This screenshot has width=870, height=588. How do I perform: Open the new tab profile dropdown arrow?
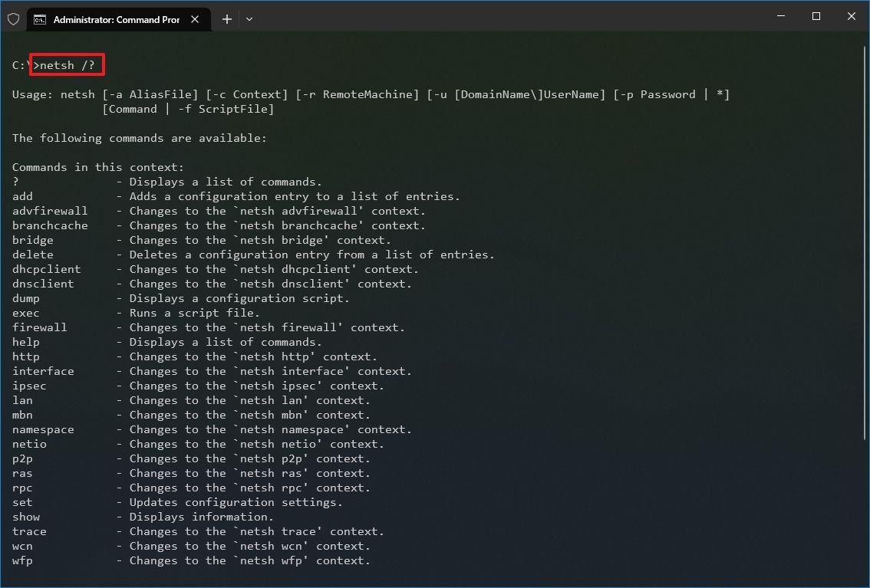249,19
